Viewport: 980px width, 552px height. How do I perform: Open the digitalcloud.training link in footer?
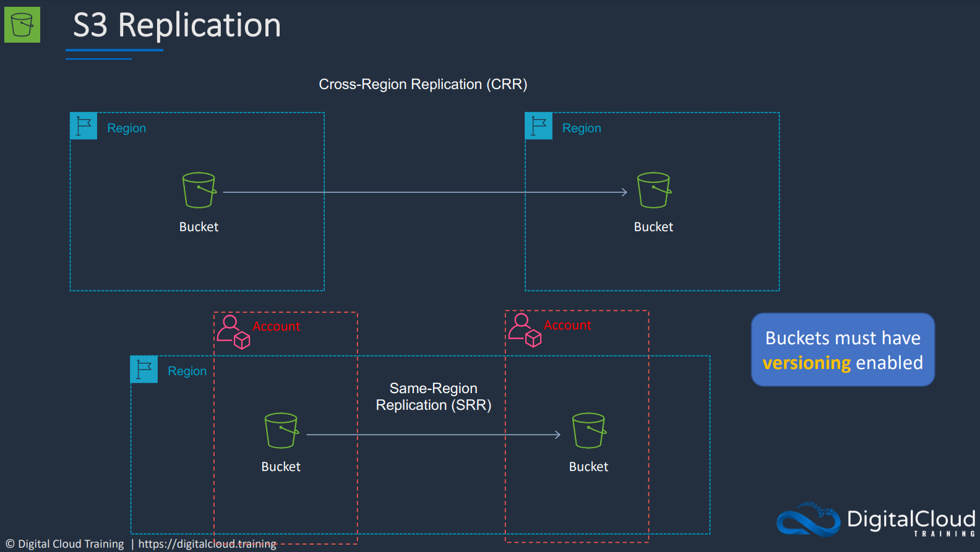click(x=207, y=544)
